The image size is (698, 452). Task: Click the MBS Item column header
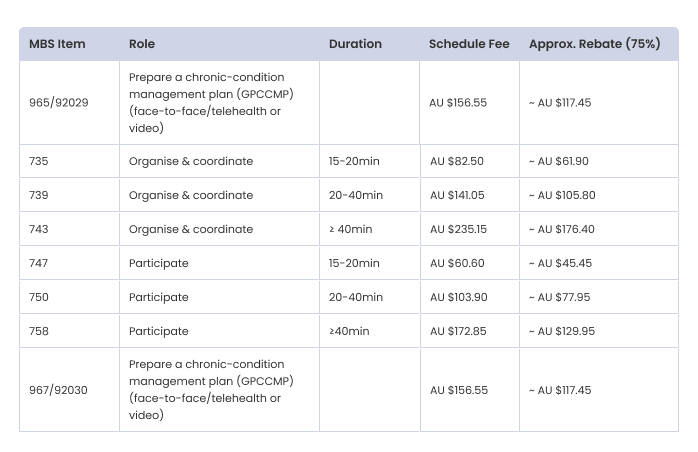(x=59, y=44)
